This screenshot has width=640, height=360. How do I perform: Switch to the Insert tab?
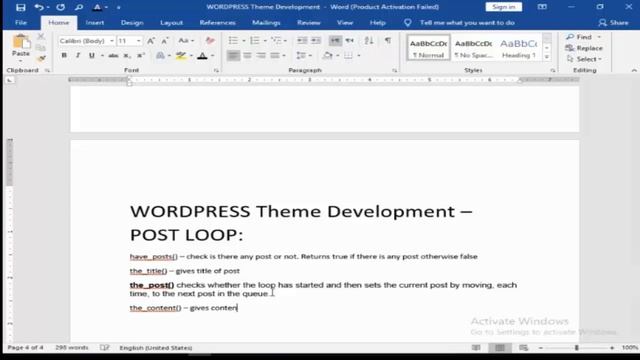click(95, 23)
